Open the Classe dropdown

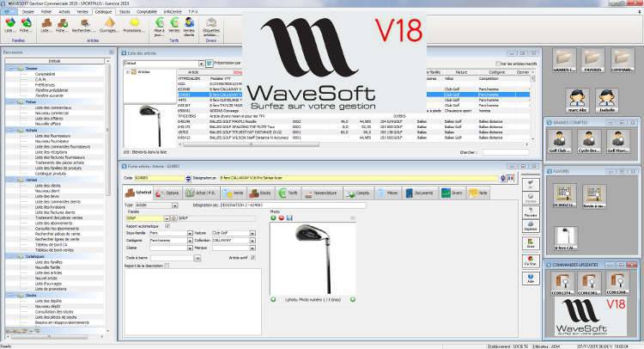(190, 248)
